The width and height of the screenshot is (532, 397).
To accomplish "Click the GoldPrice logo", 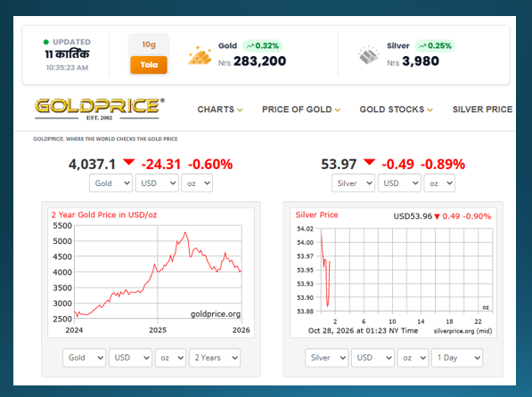I will tap(100, 109).
